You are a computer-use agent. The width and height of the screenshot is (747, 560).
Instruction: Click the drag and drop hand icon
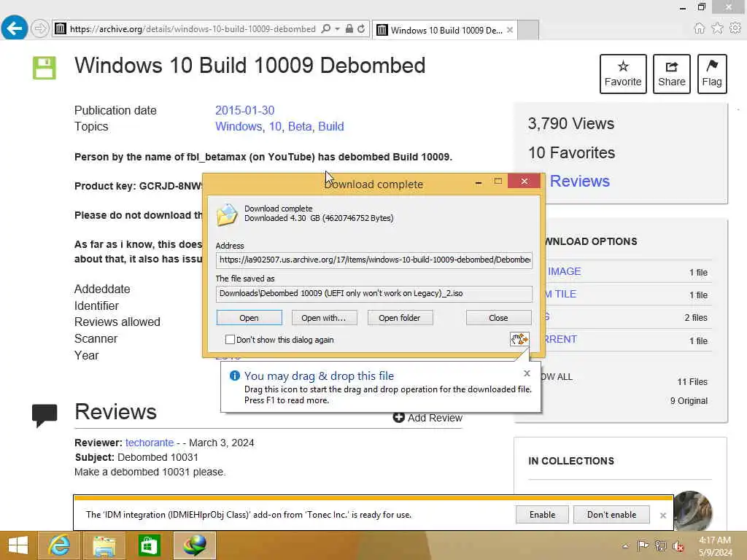(x=519, y=339)
